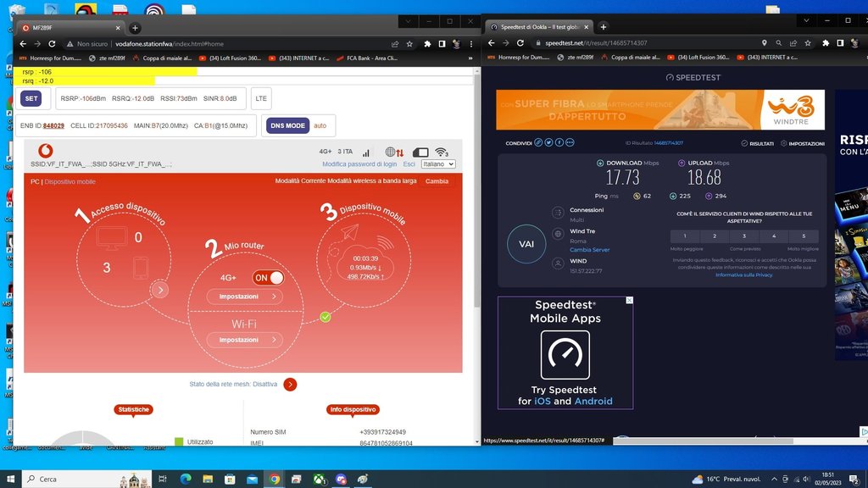Click the ENB ID 848029 link

click(53, 125)
